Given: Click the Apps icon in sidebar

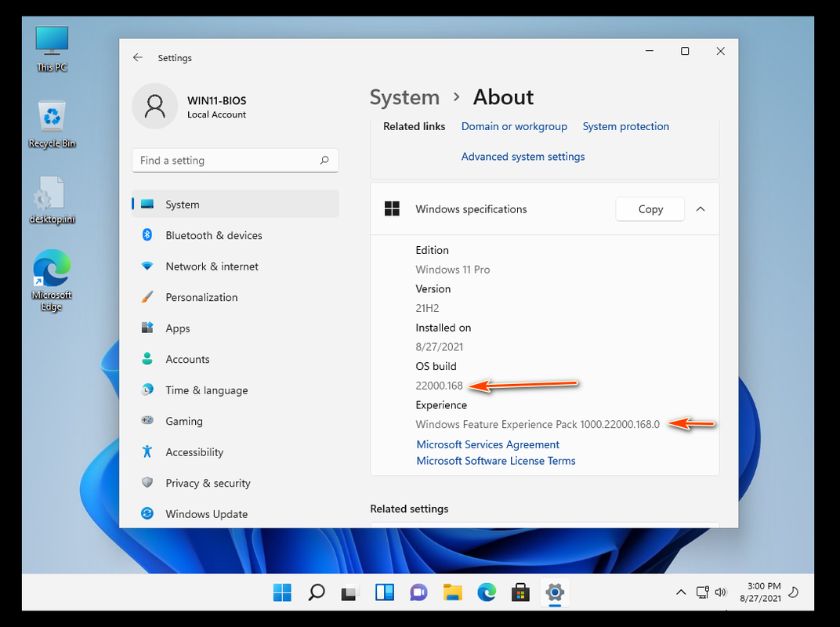Looking at the screenshot, I should [147, 328].
